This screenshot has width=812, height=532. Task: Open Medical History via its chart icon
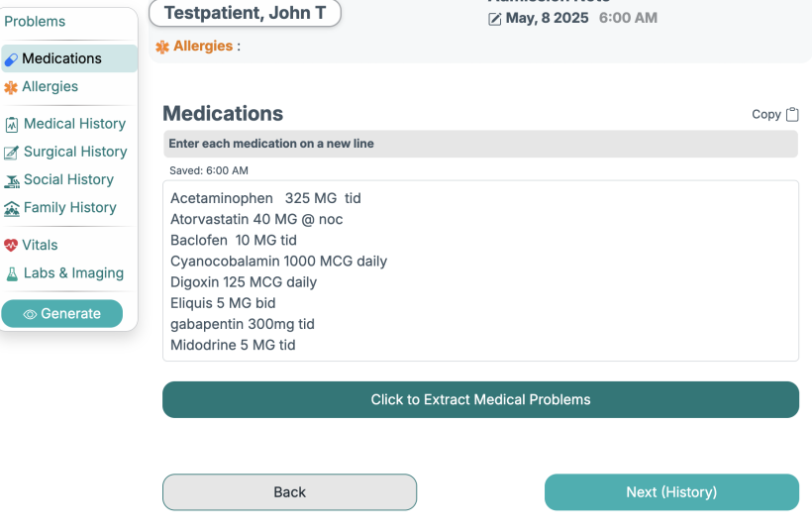[x=12, y=125]
